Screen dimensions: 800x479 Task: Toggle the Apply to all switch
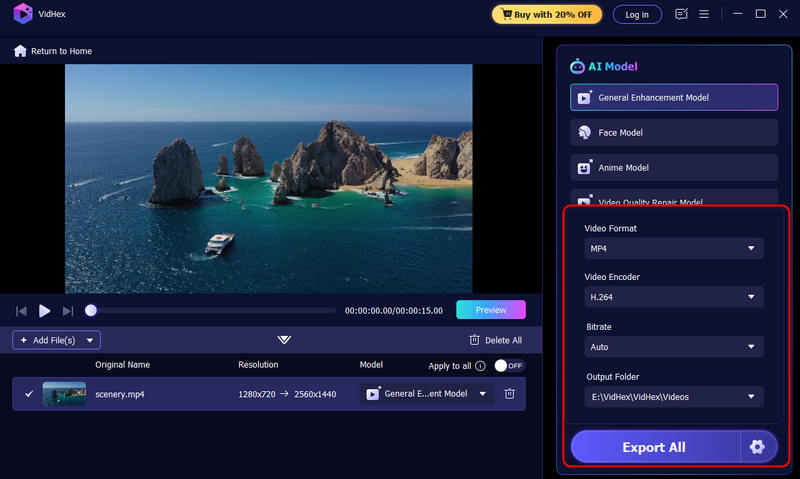509,366
